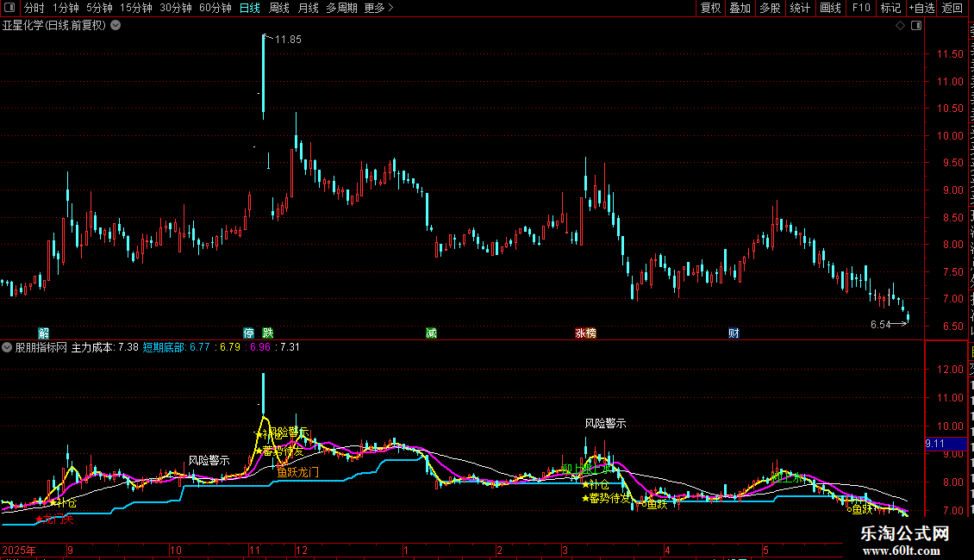Open the 减 event marker
This screenshot has width=974, height=560.
tap(431, 333)
